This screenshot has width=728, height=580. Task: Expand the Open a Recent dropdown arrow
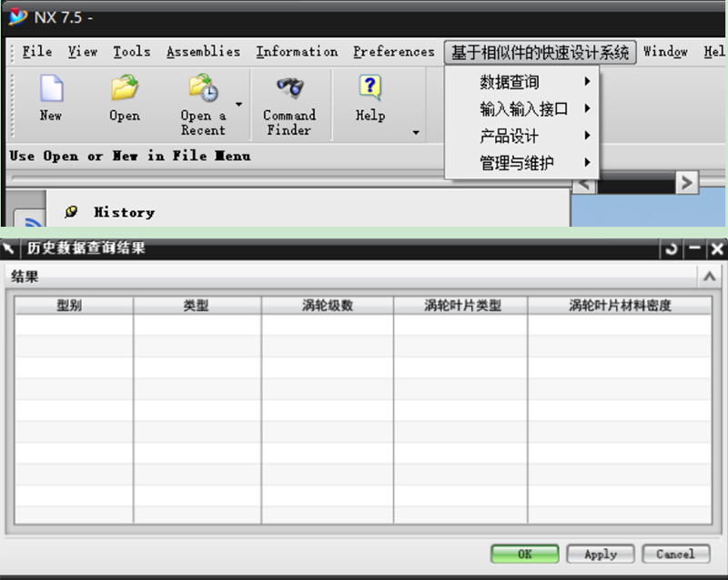click(238, 105)
